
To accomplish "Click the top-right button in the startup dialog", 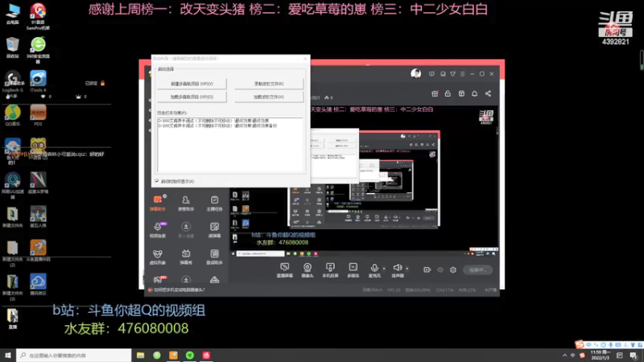I will 269,84.
